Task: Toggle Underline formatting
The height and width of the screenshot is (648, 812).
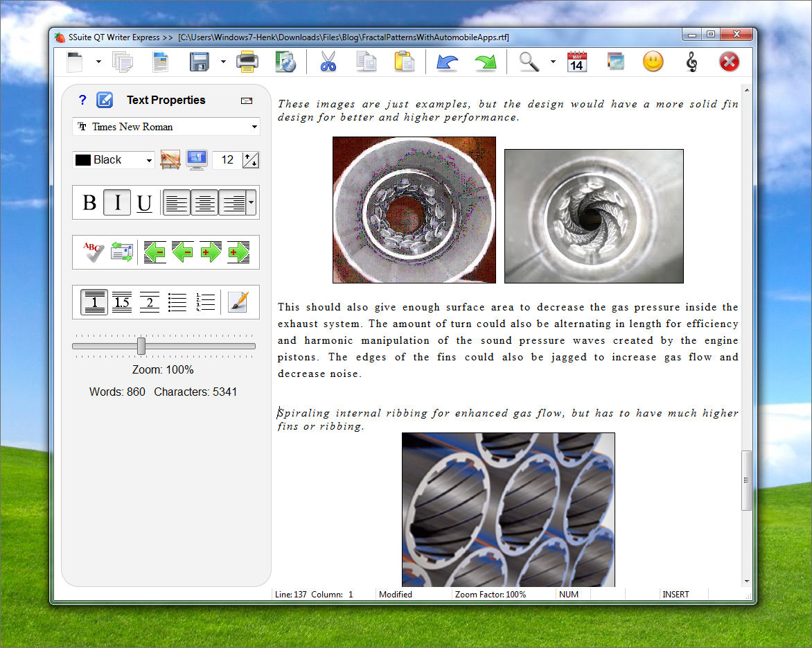Action: point(144,203)
